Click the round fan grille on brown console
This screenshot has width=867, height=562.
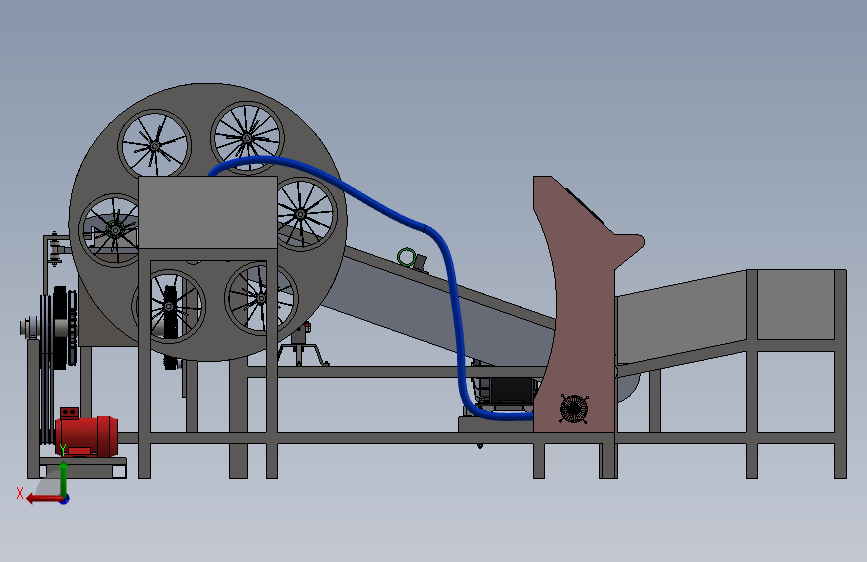coord(574,409)
